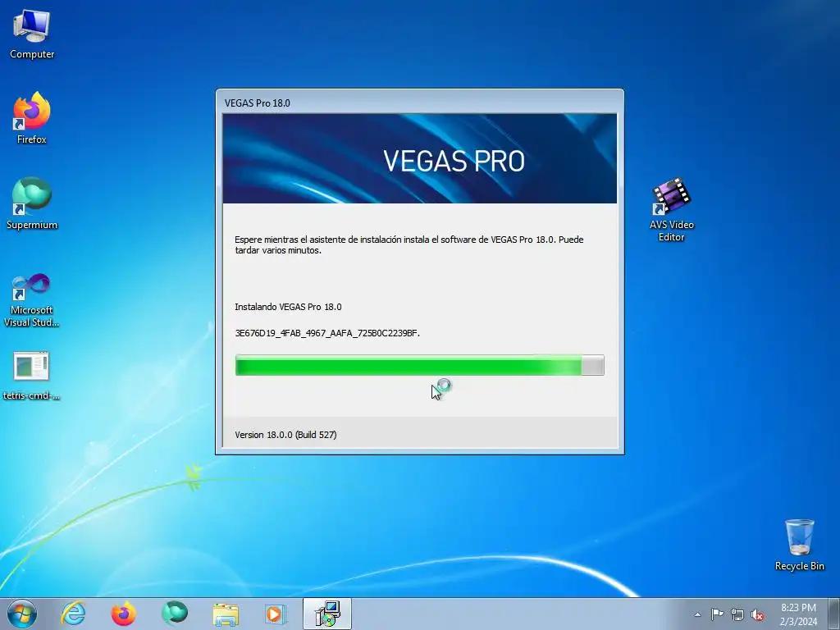Image resolution: width=840 pixels, height=630 pixels.
Task: Click the VEGAS installer taskbar button
Action: (x=326, y=614)
